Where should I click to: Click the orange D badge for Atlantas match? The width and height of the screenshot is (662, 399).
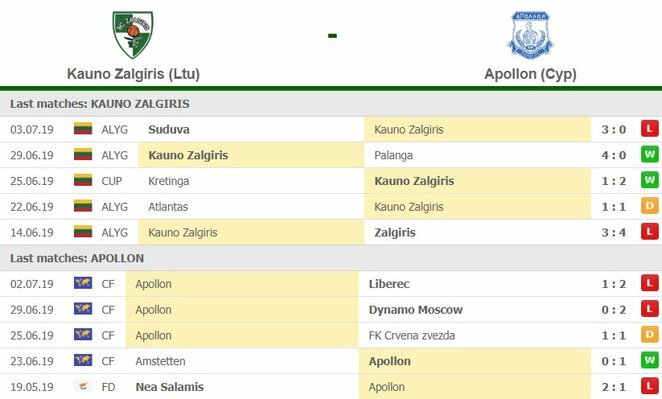click(650, 206)
